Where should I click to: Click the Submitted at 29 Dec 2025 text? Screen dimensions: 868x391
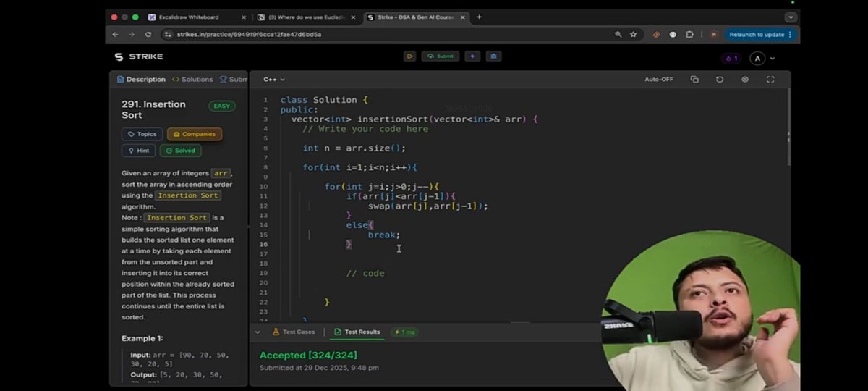pyautogui.click(x=319, y=368)
